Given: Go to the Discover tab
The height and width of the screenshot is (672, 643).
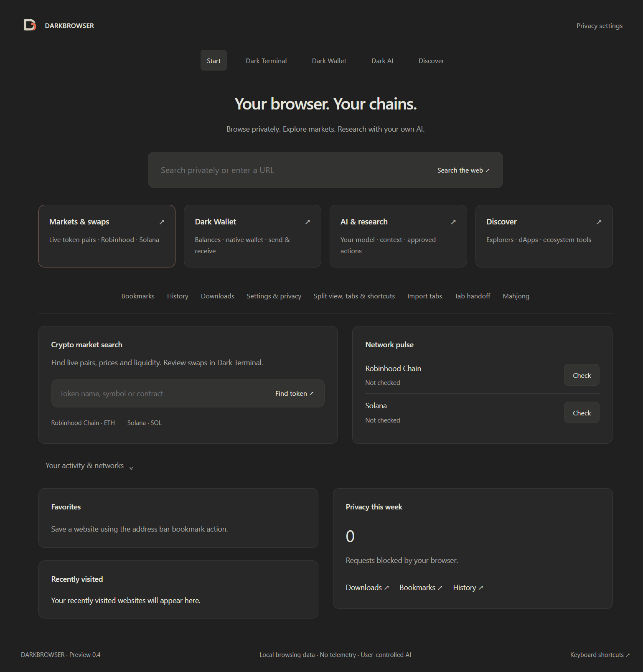Looking at the screenshot, I should pos(431,61).
